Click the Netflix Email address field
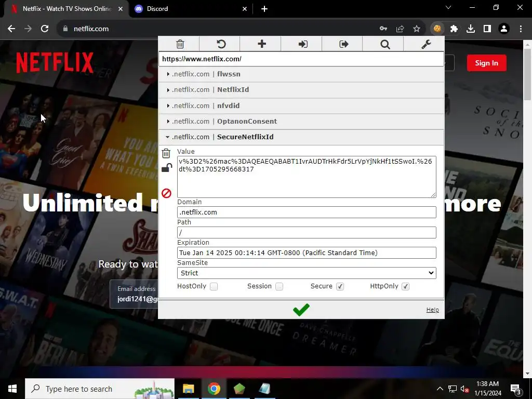 pyautogui.click(x=135, y=294)
